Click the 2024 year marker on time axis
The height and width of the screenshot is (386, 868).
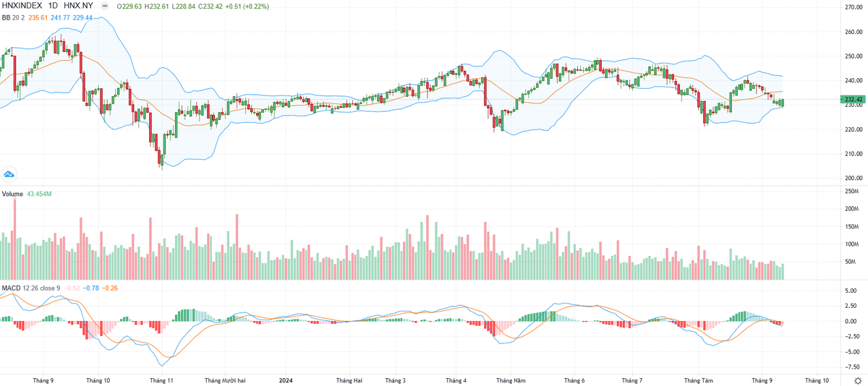pos(286,379)
